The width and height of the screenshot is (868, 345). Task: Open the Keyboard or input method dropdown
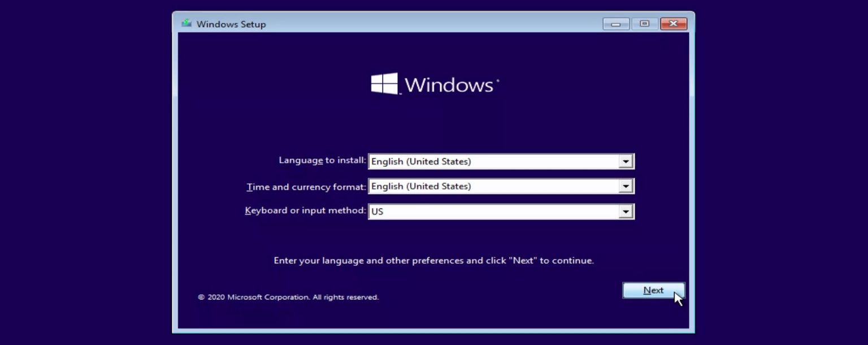pos(626,211)
